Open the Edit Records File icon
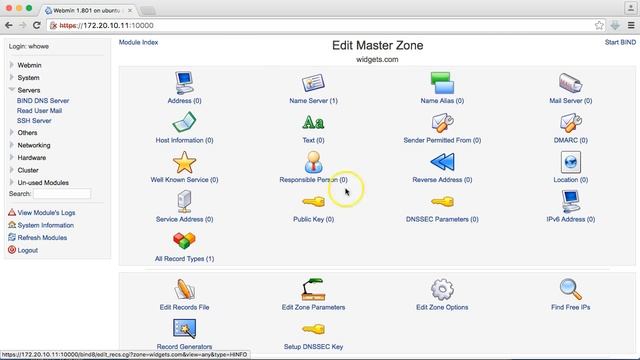 click(184, 289)
